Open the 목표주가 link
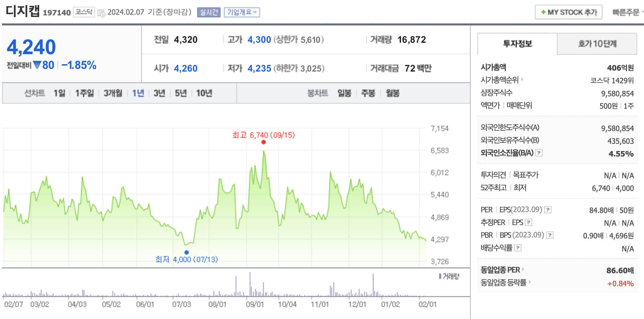 (526, 175)
